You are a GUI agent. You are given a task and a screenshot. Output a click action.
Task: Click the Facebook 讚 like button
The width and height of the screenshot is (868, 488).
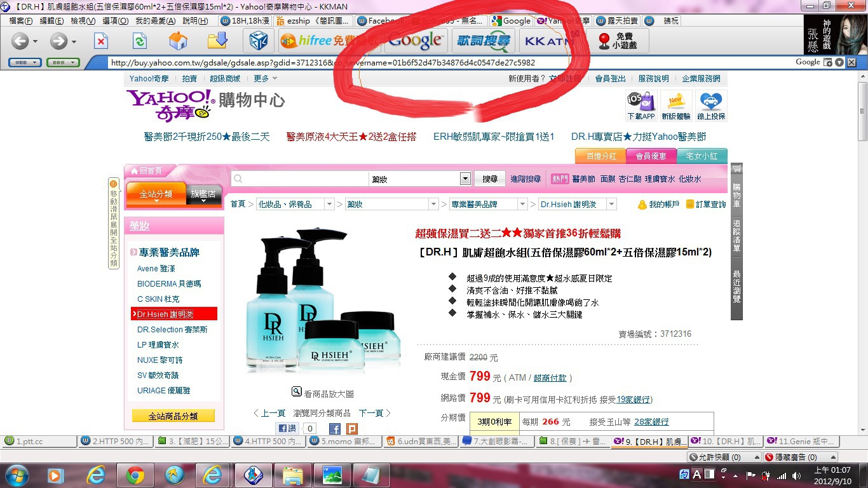tap(287, 429)
